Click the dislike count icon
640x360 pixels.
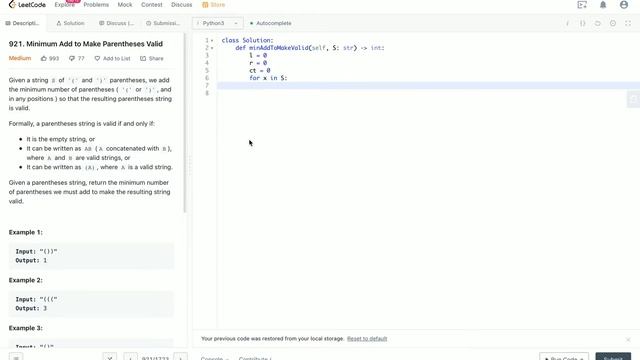pos(72,58)
